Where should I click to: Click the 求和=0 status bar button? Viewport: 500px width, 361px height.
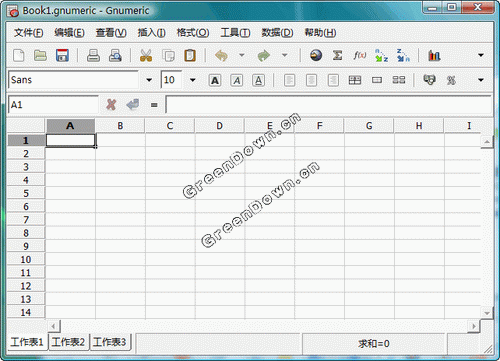(x=374, y=343)
